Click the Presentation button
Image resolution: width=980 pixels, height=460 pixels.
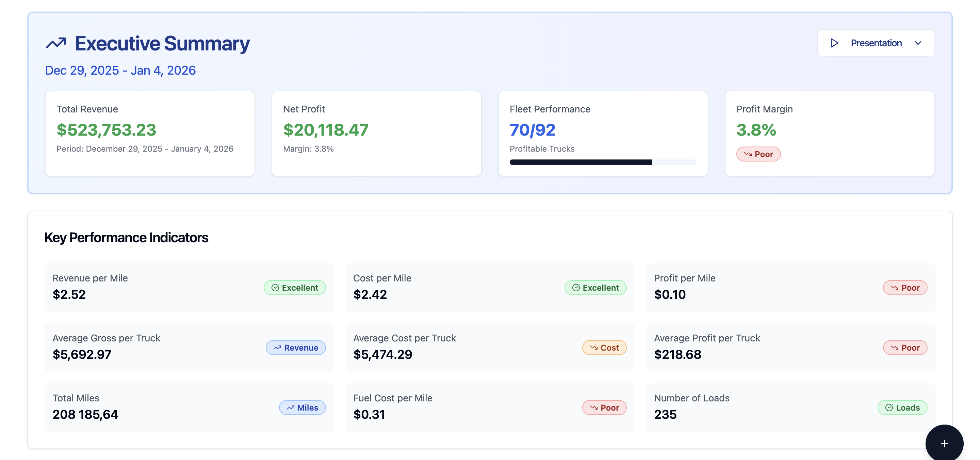pos(876,43)
